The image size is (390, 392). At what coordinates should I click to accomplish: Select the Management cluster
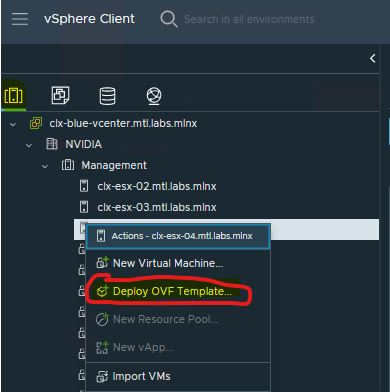point(114,165)
